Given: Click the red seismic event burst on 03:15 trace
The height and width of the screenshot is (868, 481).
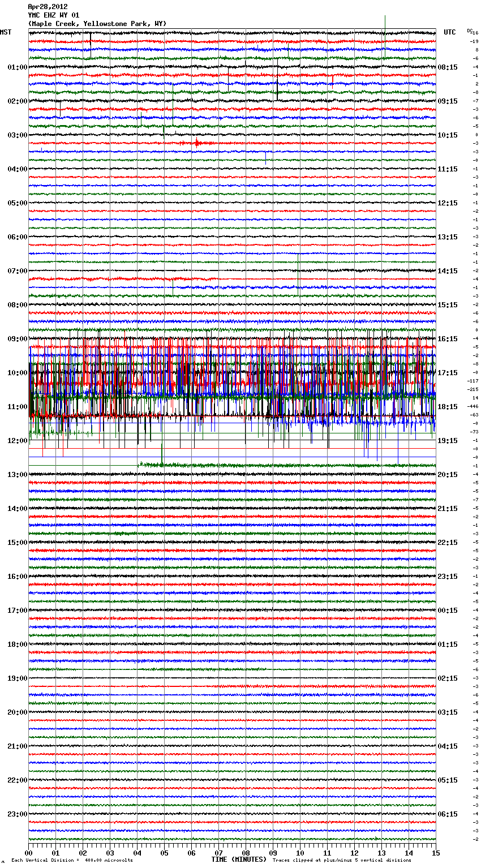Looking at the screenshot, I should (197, 143).
